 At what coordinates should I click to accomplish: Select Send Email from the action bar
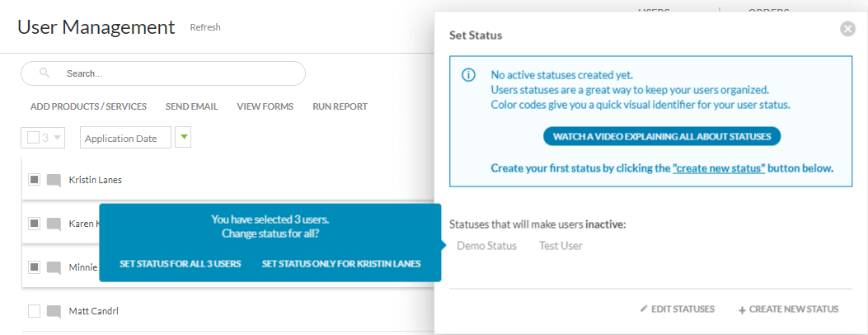pos(191,106)
